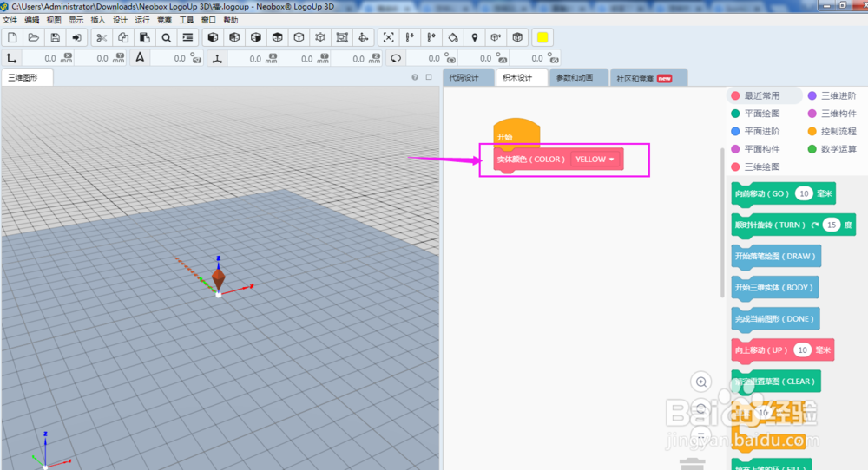Click the small cube-plus toolbar icon

(x=496, y=37)
